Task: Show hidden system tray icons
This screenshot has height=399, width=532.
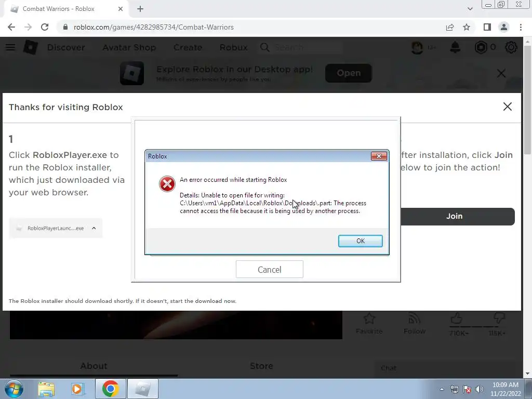Action: pos(442,390)
